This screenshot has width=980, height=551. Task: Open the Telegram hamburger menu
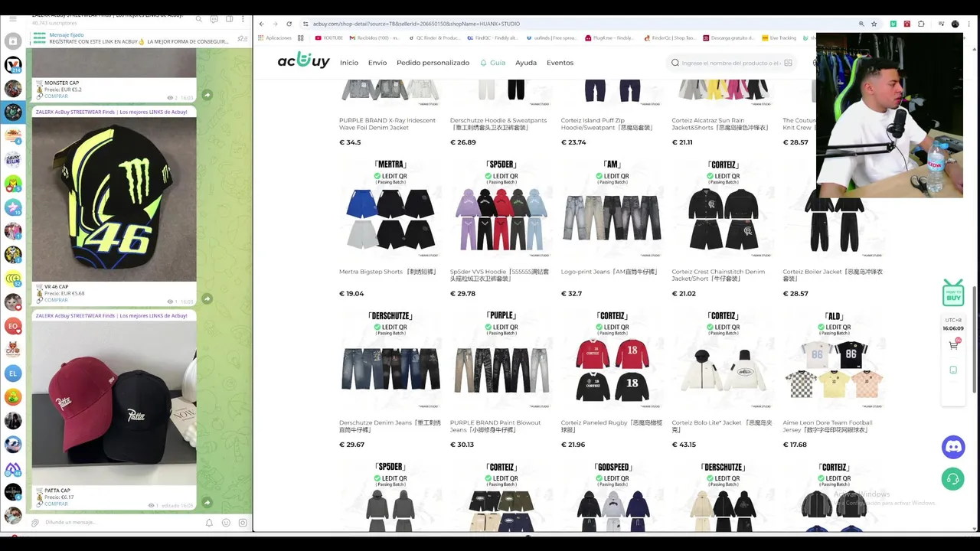coord(13,21)
